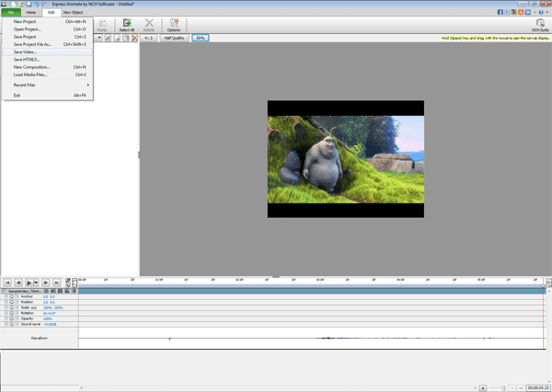Click the composition settings tool icon

108,38
